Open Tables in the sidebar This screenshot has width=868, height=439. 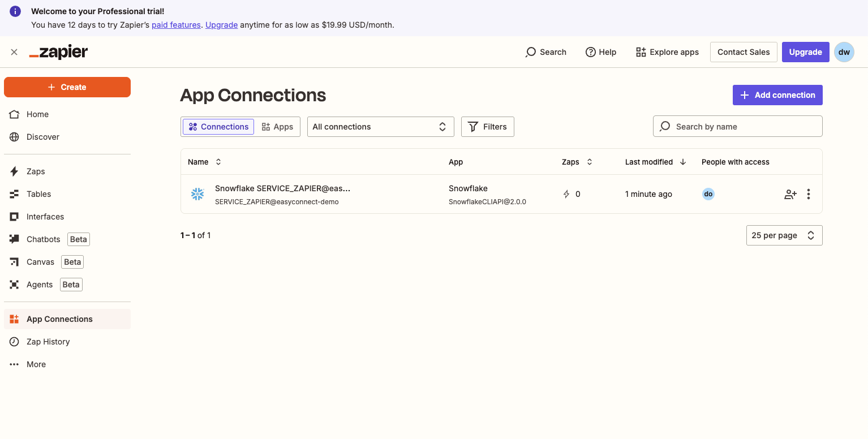[x=67, y=194]
